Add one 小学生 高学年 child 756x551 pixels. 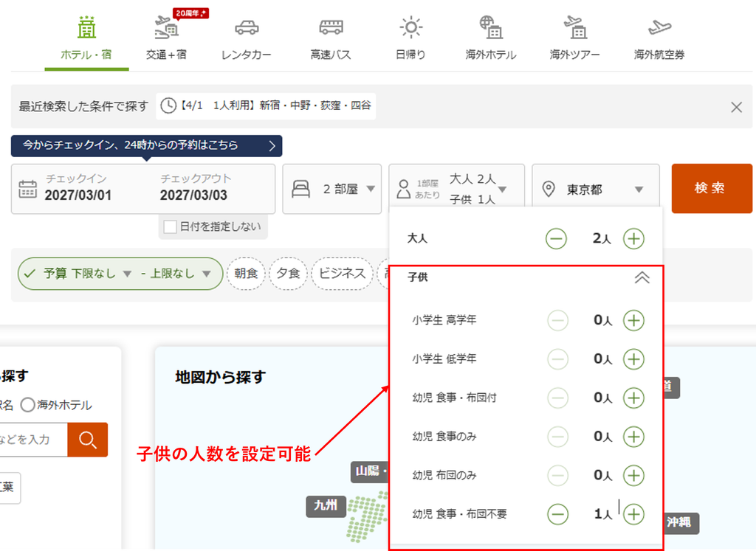pos(633,320)
